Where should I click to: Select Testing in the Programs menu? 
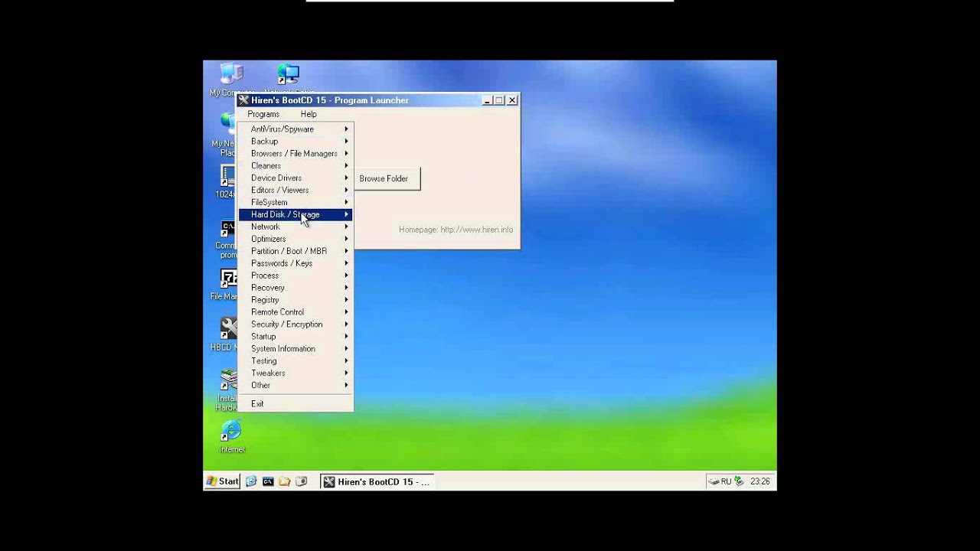point(296,361)
